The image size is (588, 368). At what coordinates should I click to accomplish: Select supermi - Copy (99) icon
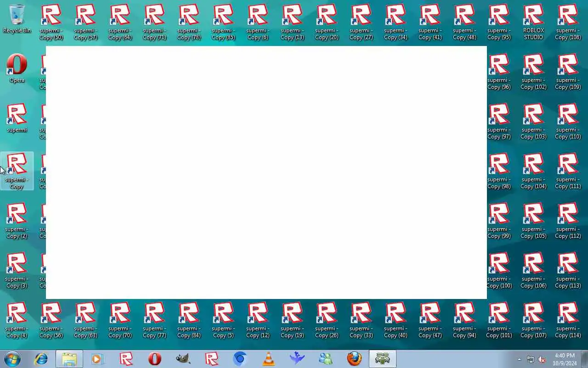point(499,221)
